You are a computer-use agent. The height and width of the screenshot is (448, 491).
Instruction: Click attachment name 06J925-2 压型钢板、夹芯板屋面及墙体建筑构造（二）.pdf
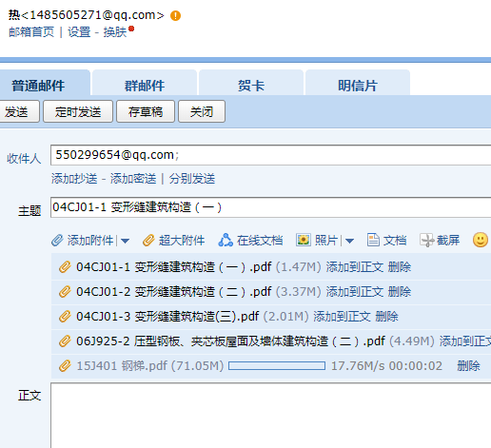pos(230,341)
